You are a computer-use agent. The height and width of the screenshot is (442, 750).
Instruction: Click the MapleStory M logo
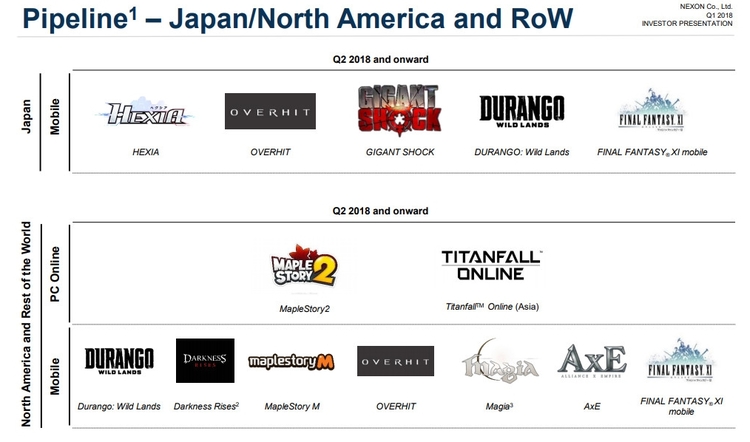(291, 362)
